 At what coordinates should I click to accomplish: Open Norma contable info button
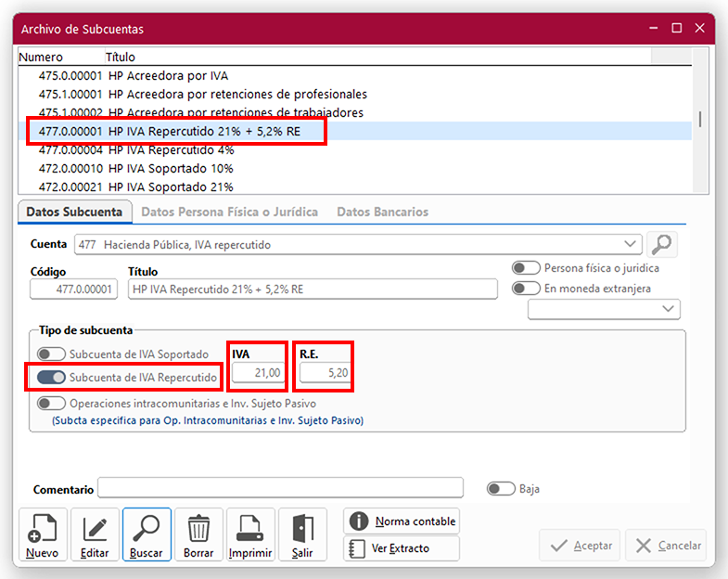402,521
